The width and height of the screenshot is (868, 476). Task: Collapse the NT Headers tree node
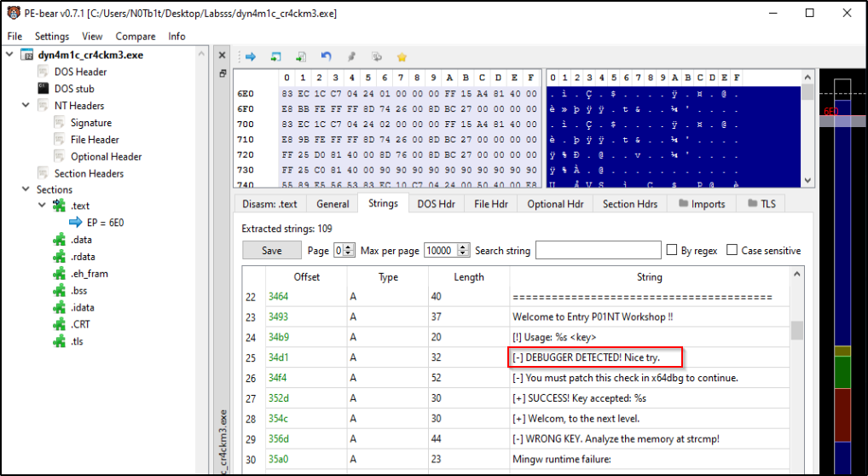coord(26,106)
